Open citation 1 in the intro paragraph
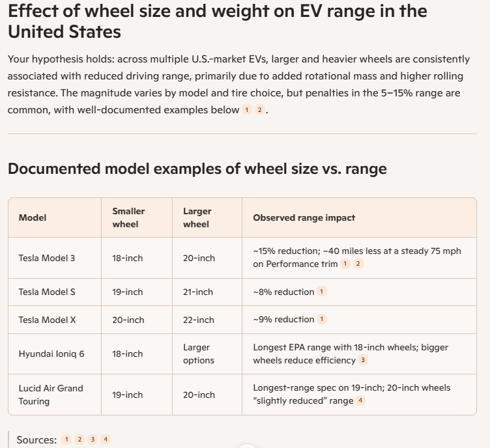Image resolution: width=490 pixels, height=448 pixels. point(247,110)
